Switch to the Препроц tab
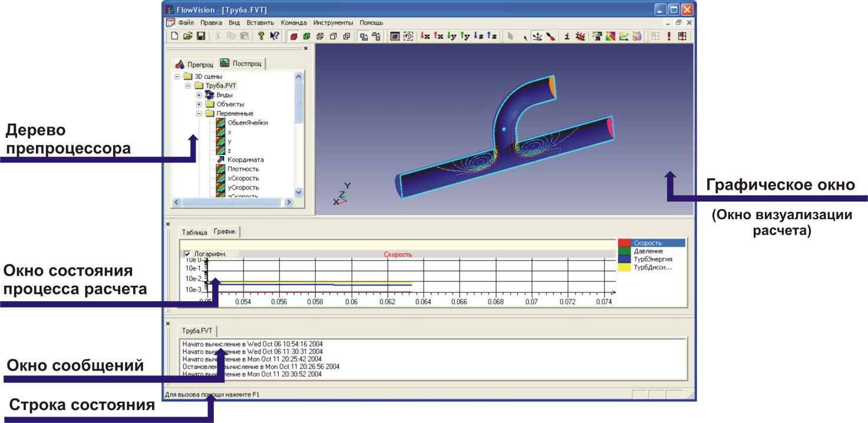The image size is (868, 423). coord(194,64)
